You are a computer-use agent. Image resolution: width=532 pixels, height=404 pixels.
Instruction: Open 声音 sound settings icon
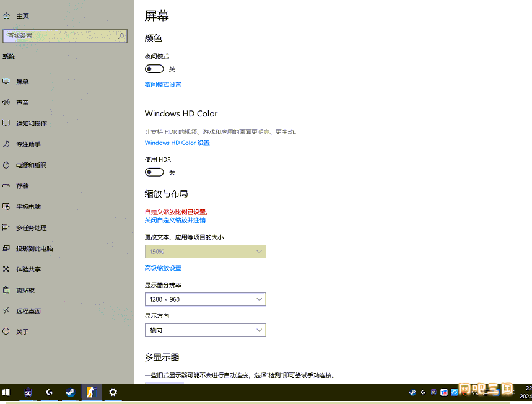(6, 102)
